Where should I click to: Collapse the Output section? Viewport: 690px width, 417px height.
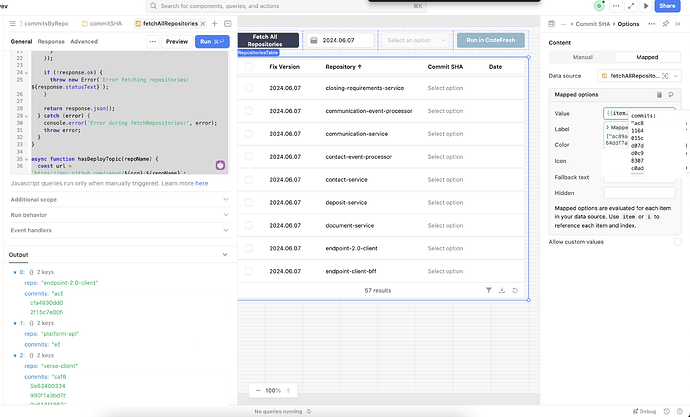[x=225, y=255]
